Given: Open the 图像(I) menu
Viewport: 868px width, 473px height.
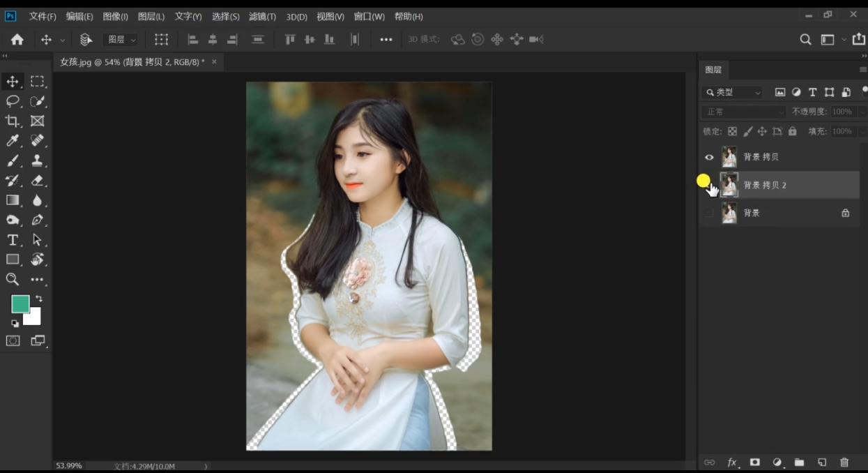Looking at the screenshot, I should coord(115,16).
